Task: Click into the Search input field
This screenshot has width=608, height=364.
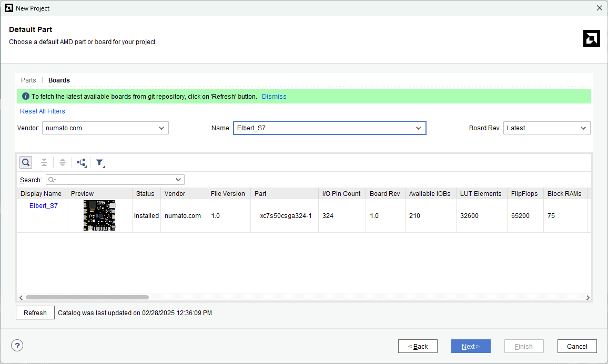Action: (x=115, y=180)
